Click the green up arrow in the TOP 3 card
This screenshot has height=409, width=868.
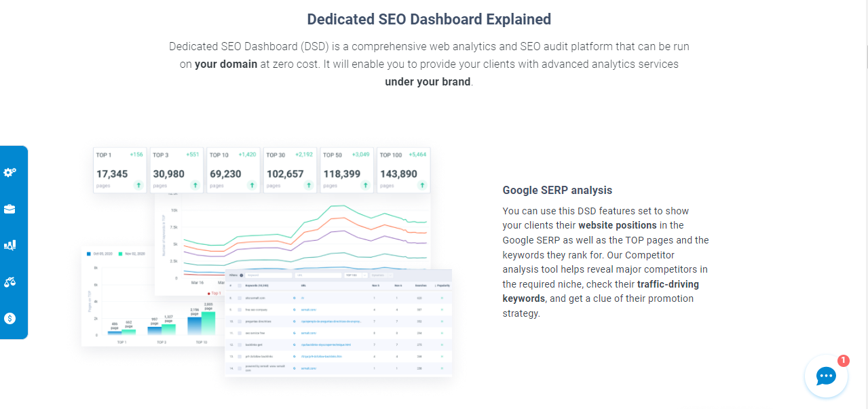[x=195, y=184]
